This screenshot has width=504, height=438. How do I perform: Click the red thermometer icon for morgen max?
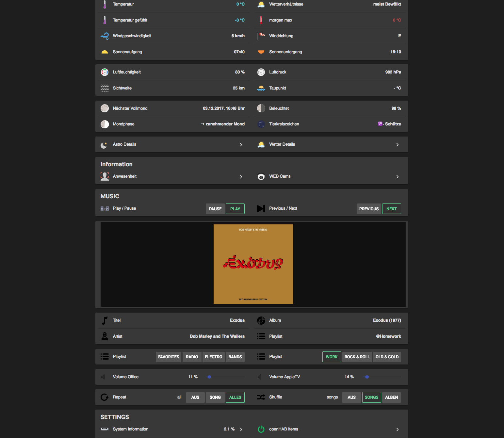coord(261,20)
